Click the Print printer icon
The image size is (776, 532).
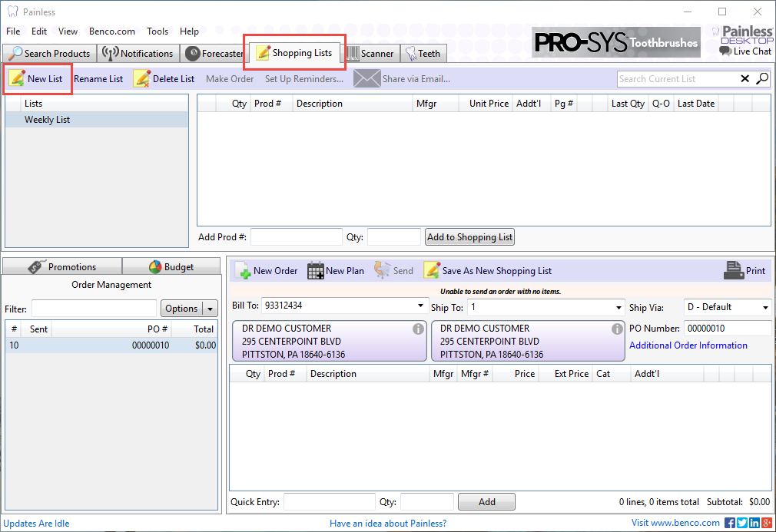[734, 270]
